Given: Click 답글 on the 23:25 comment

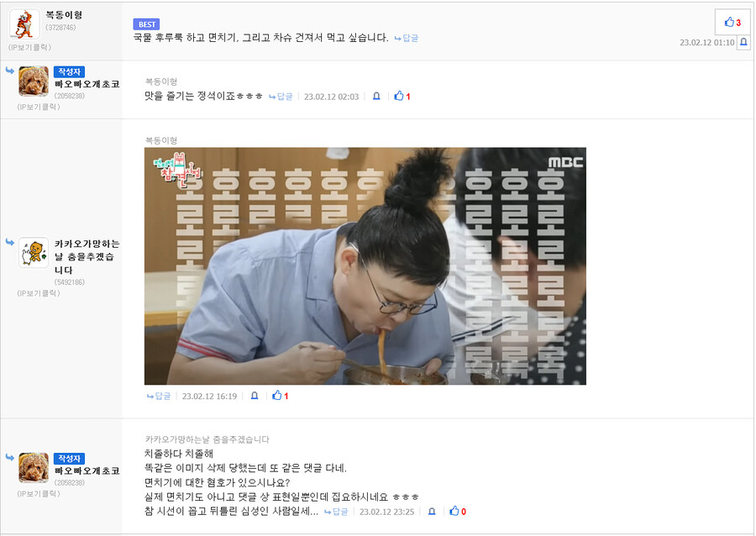Looking at the screenshot, I should [335, 512].
